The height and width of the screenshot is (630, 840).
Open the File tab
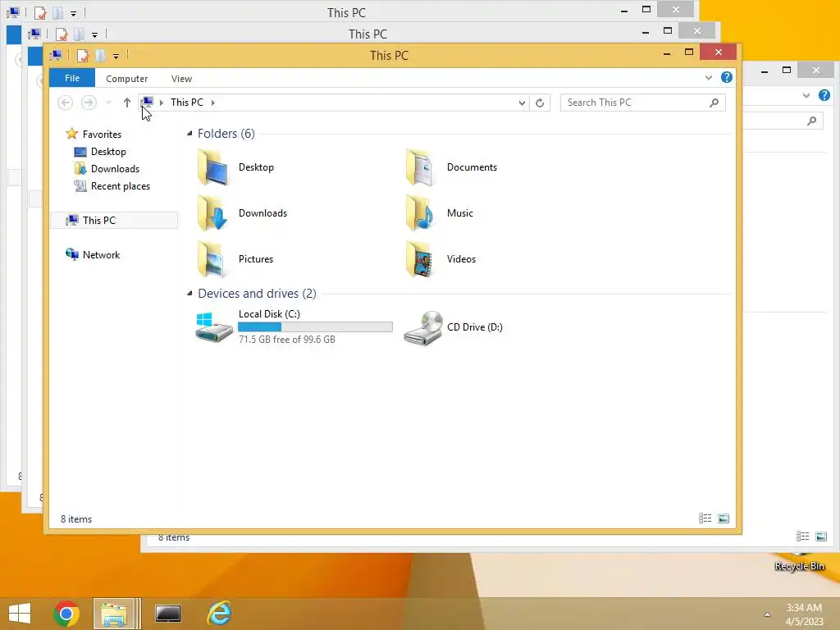click(72, 78)
